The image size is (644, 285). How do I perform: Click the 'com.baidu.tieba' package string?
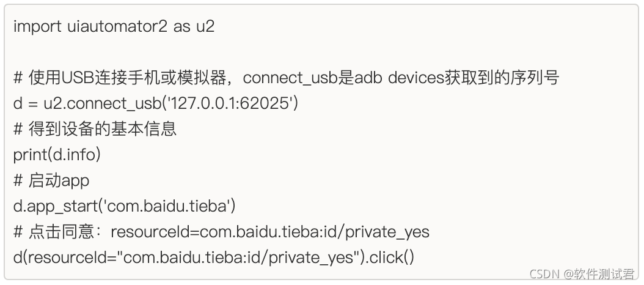[167, 205]
